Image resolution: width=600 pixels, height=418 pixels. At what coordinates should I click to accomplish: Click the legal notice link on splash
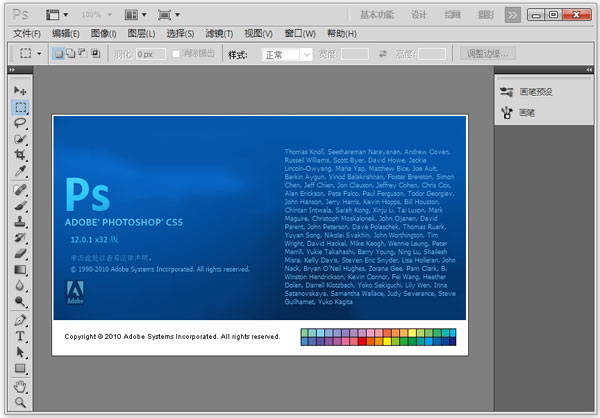tap(111, 258)
